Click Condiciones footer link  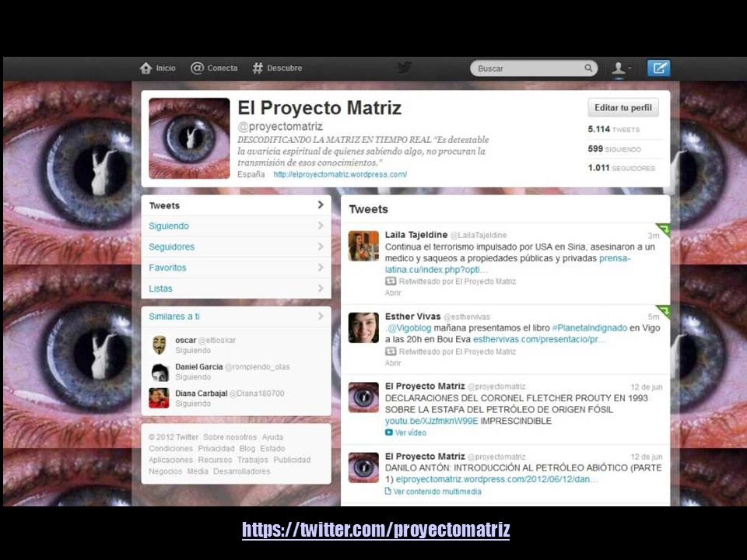[170, 448]
